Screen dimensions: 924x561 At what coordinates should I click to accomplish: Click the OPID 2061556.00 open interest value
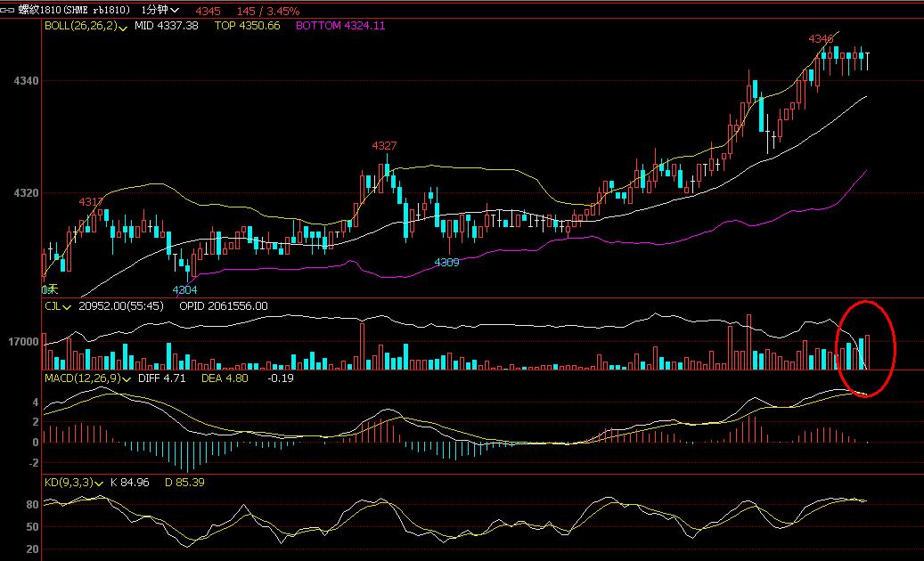coord(223,306)
